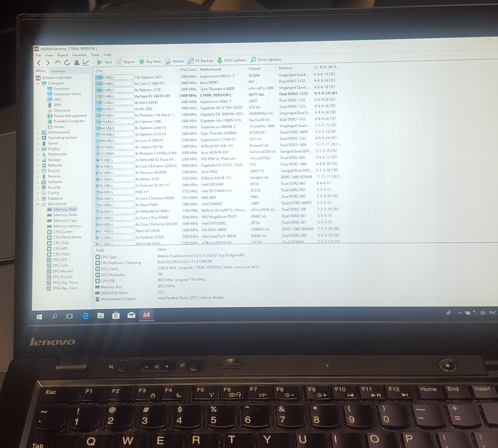This screenshot has width=498, height=448.
Task: Select the Sensor tree item
Action: coord(56,127)
